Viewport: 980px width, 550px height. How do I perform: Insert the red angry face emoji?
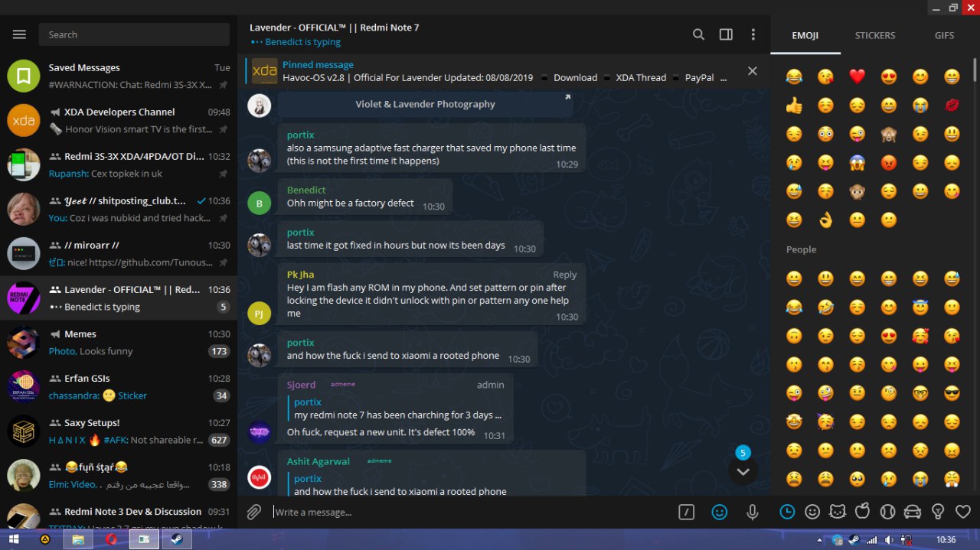click(x=889, y=163)
